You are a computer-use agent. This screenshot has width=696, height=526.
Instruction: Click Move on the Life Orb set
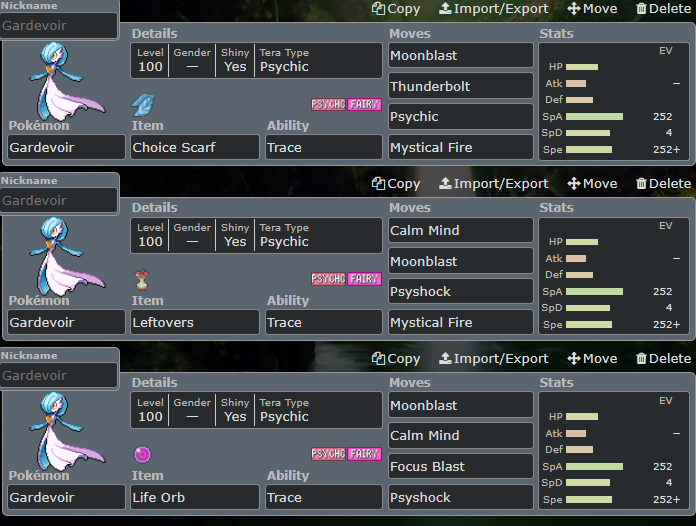pos(592,358)
